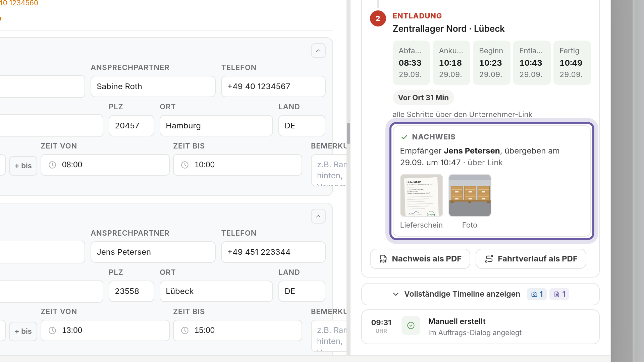Screen dimensions: 644x362
Task: Edit phone field +49 451 223344
Action: tap(273, 252)
